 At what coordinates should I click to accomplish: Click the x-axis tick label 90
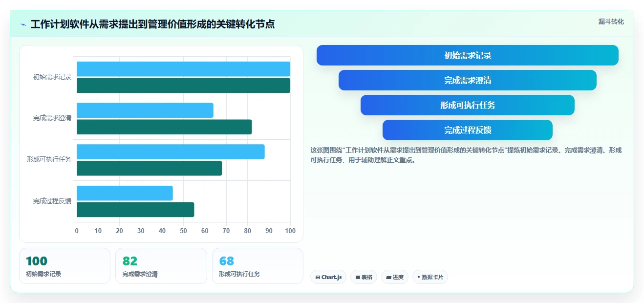tap(269, 231)
